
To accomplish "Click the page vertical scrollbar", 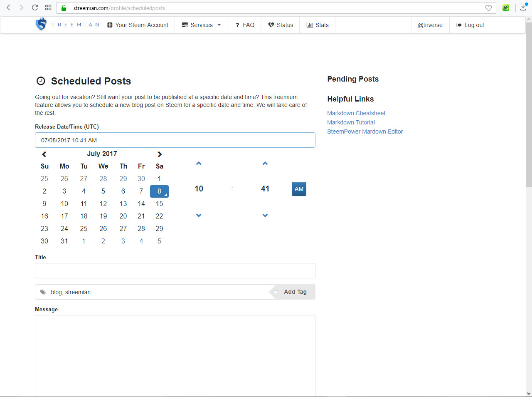I will pos(529,104).
